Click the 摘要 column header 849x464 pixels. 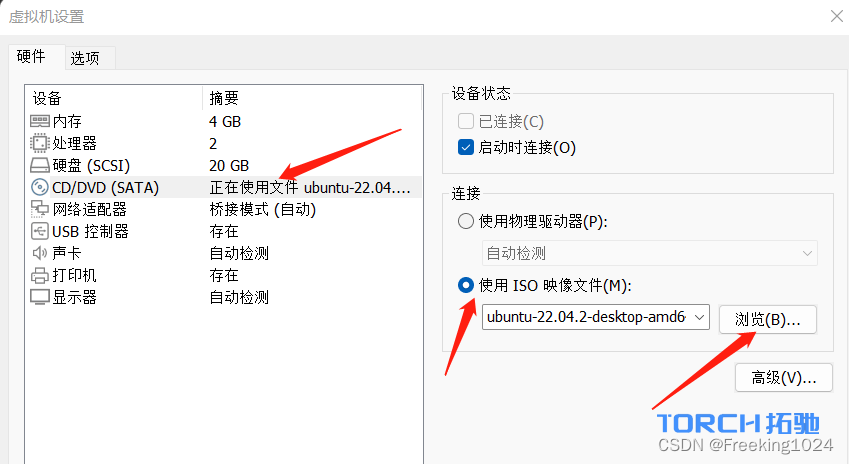[224, 98]
